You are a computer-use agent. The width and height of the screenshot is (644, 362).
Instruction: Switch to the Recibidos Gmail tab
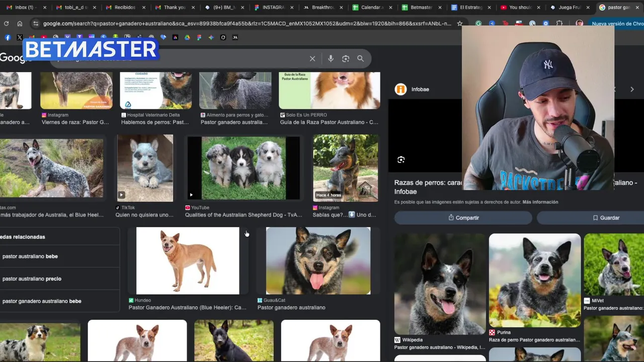click(124, 8)
